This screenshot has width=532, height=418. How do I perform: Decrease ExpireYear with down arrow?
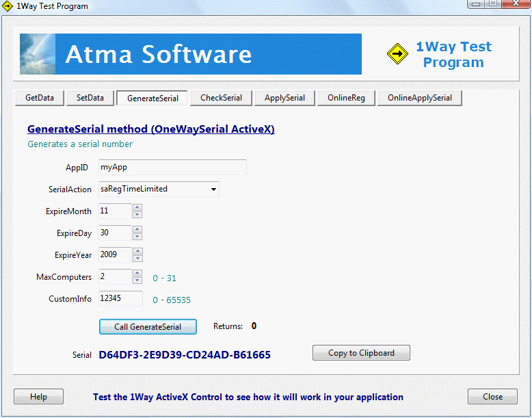tap(137, 259)
